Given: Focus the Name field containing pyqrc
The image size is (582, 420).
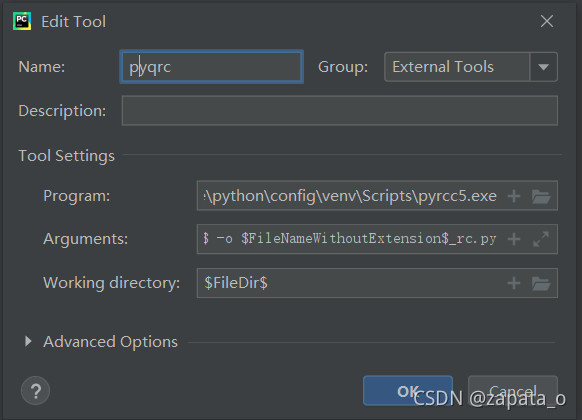Looking at the screenshot, I should coord(212,67).
